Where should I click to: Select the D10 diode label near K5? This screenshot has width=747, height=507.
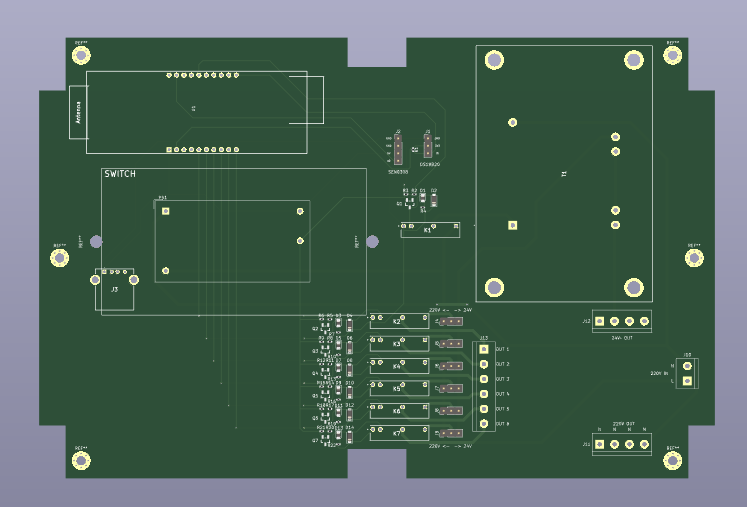click(350, 383)
